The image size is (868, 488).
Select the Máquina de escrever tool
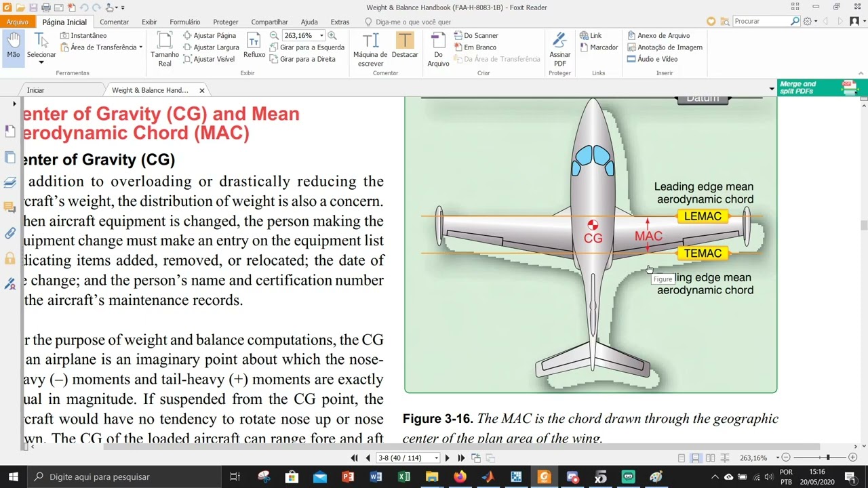coord(370,49)
